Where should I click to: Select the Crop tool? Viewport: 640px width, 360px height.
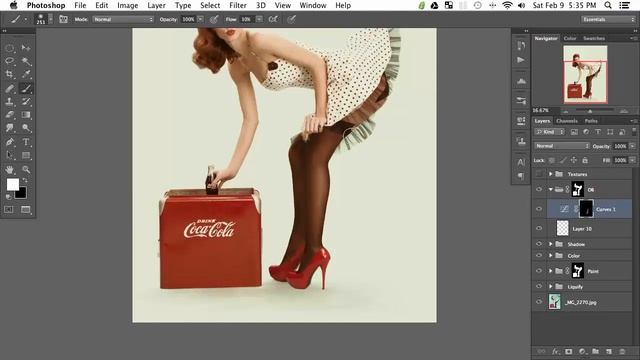pyautogui.click(x=10, y=74)
